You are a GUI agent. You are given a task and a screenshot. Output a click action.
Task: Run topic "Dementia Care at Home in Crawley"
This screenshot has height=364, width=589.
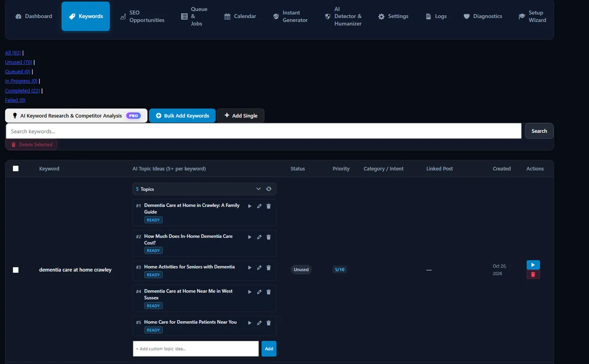point(249,206)
